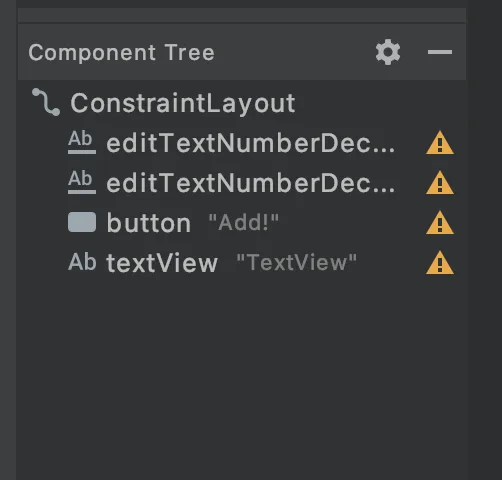The width and height of the screenshot is (502, 480).
Task: Click underlined Ab icon of second editText
Action: (82, 182)
